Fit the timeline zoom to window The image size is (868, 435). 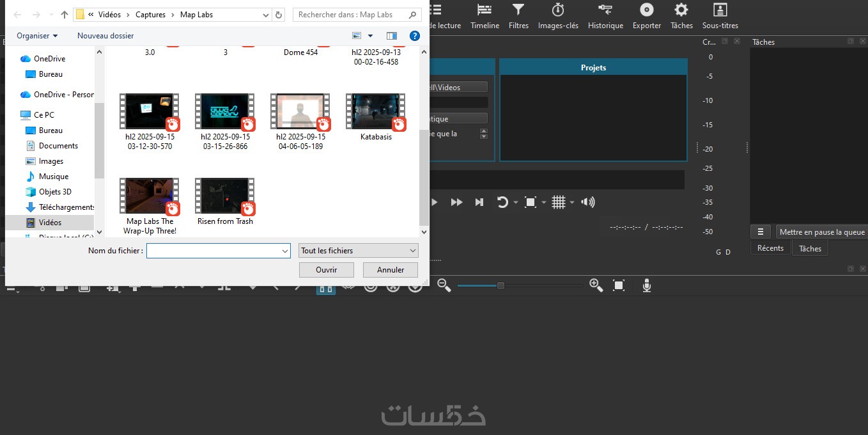(x=619, y=285)
